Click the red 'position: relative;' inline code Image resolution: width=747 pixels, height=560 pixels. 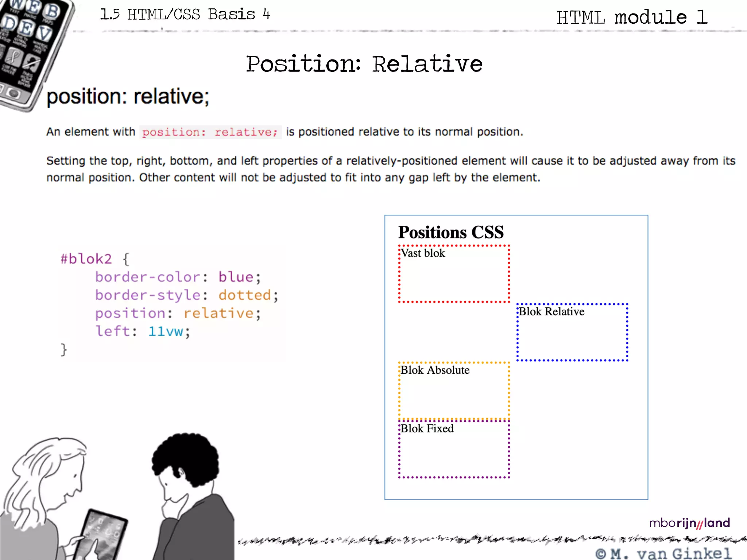pyautogui.click(x=210, y=132)
